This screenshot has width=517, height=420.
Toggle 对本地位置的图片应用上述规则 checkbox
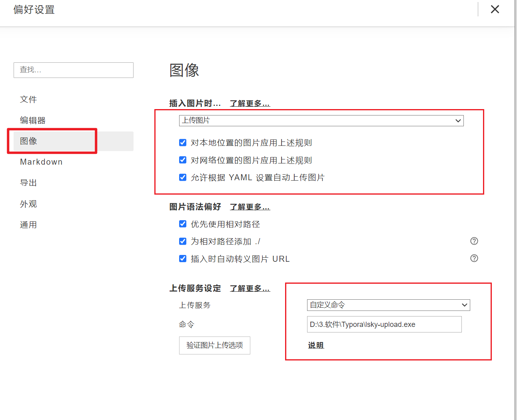pos(183,143)
